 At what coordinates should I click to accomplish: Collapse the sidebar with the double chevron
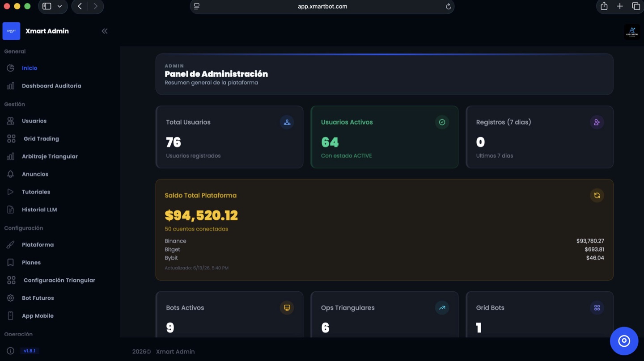(x=105, y=31)
